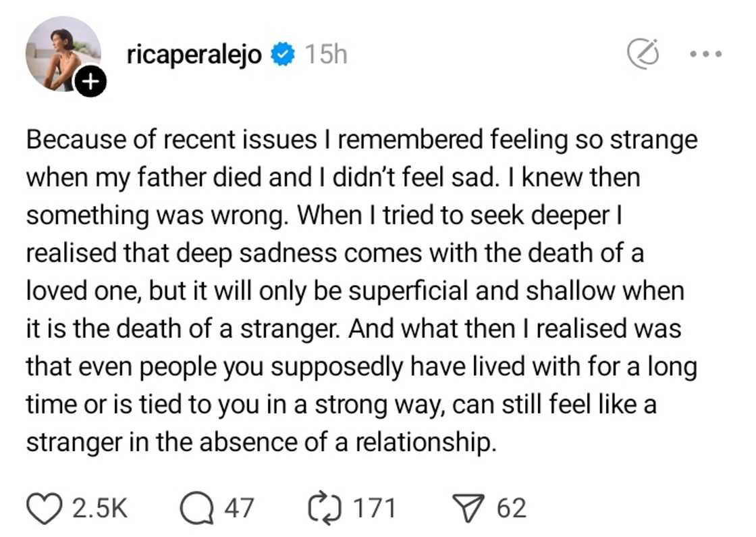Repost using the circular arrows icon
The width and height of the screenshot is (756, 537).
[324, 508]
